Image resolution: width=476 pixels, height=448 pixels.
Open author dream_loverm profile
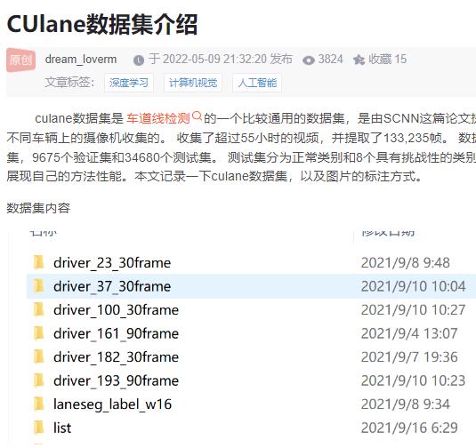[x=81, y=60]
